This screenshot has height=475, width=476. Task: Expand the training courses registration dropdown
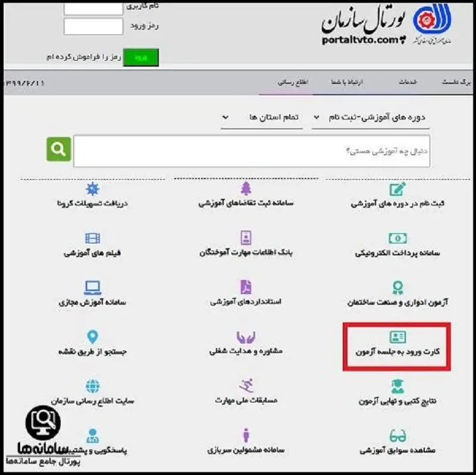click(370, 118)
